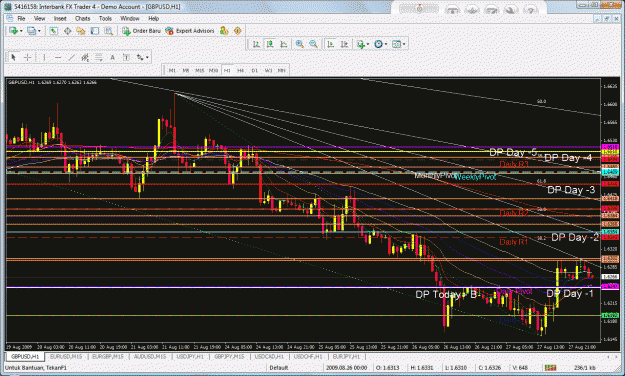625x376 pixels.
Task: Switch timeframe to M1
Action: (x=172, y=71)
